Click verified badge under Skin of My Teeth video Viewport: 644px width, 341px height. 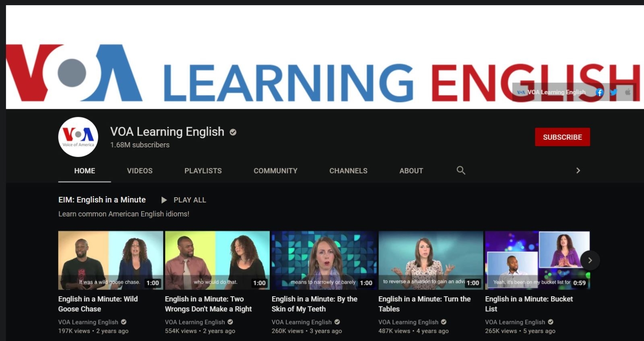click(x=337, y=322)
